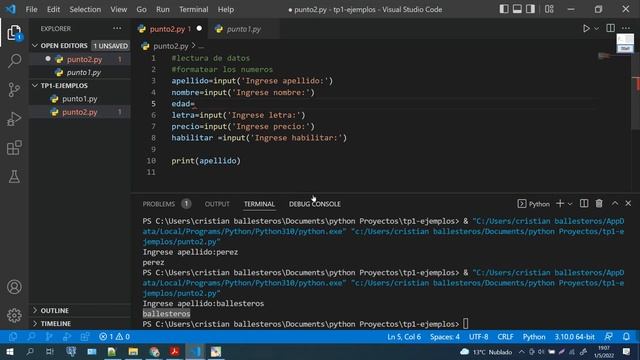Open the Help menu

click(x=226, y=9)
